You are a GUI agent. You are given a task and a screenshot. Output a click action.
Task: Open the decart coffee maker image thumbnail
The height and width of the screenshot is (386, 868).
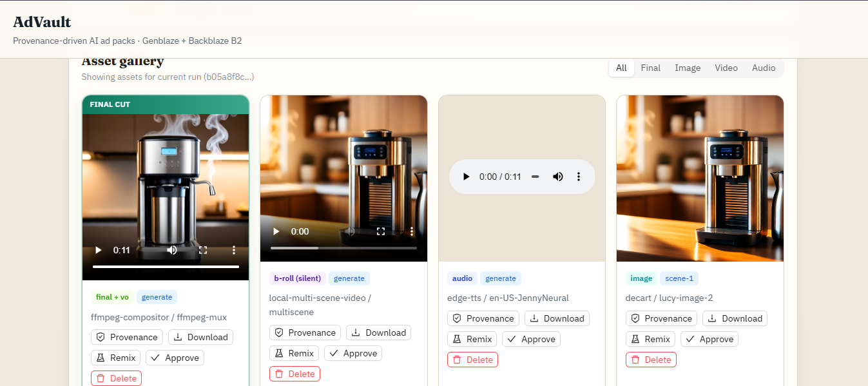pos(700,179)
